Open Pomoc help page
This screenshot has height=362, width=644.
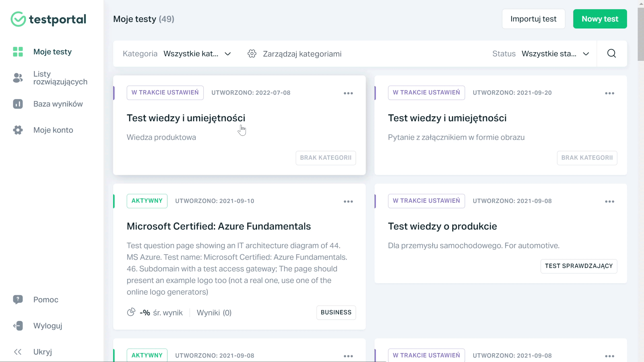(x=46, y=299)
